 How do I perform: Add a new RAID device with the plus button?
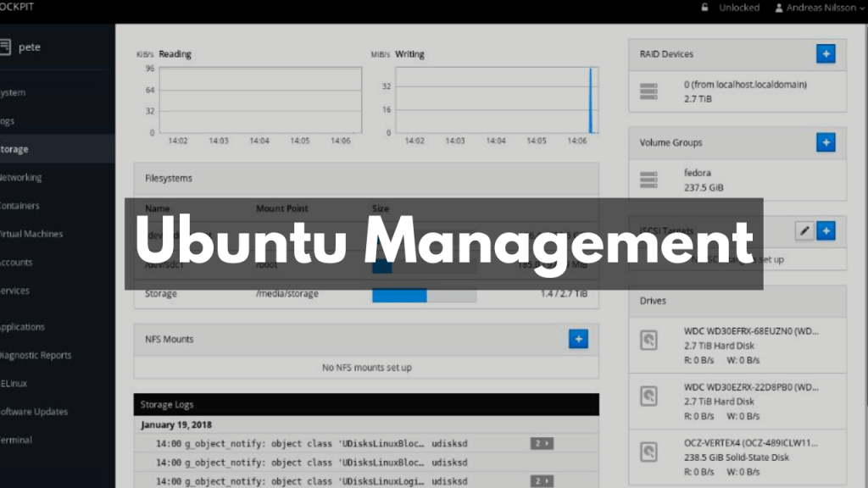click(826, 53)
